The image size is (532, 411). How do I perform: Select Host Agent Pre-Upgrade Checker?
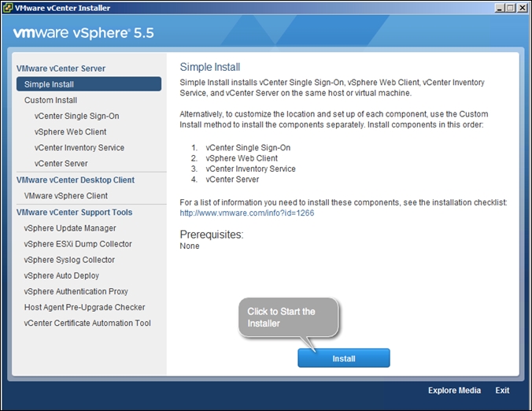point(84,307)
